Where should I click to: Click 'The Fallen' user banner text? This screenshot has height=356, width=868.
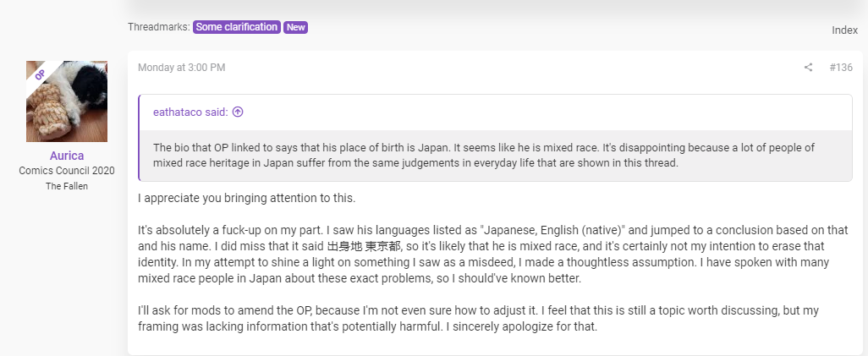click(x=67, y=186)
